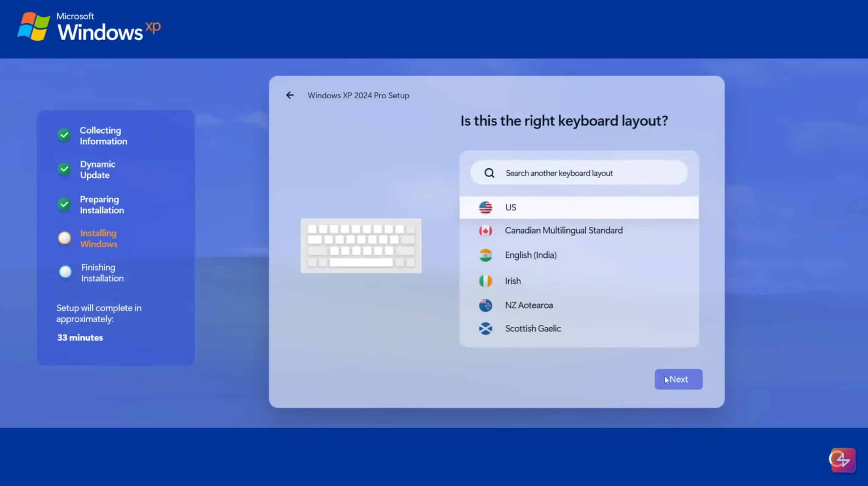Click the US flag icon
Viewport: 868px width, 486px height.
click(485, 207)
